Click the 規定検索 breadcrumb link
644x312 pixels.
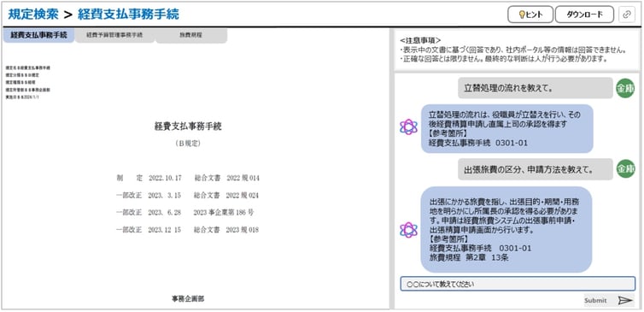(33, 15)
